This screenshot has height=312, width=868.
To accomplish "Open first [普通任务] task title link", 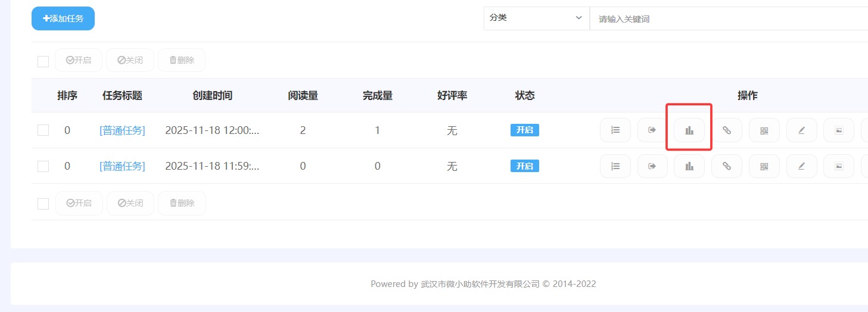I will coord(122,130).
